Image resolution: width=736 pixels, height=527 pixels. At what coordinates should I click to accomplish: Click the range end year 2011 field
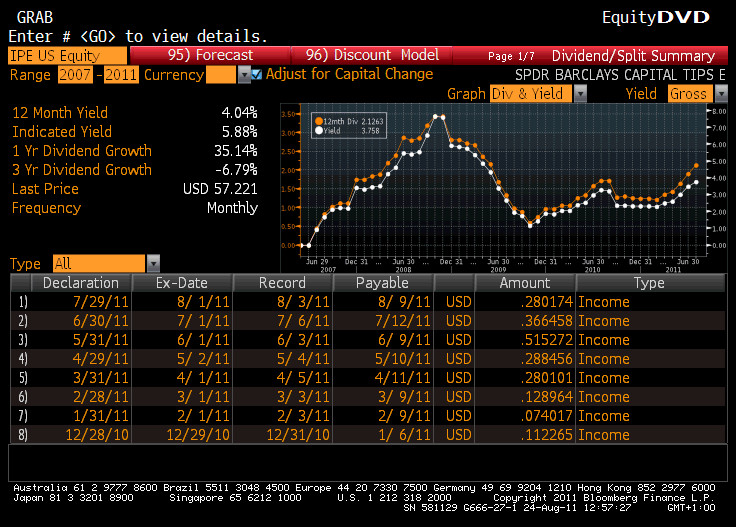[121, 75]
